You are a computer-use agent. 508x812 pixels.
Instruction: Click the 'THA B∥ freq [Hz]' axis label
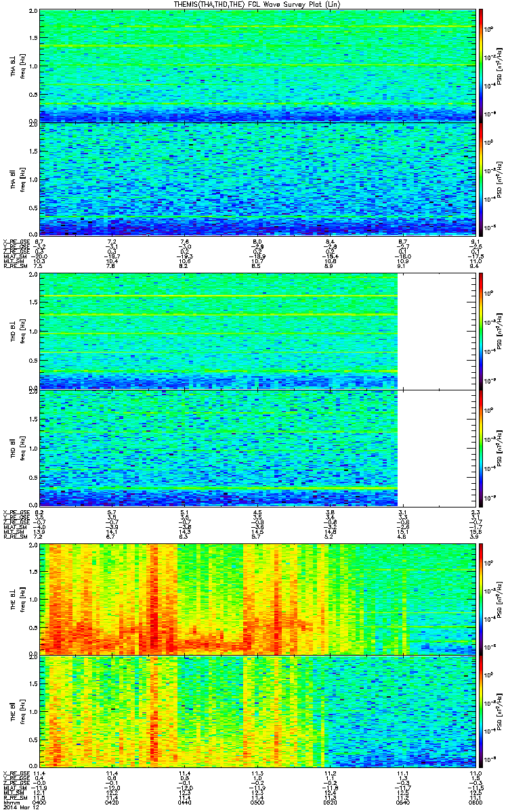[x=17, y=179]
